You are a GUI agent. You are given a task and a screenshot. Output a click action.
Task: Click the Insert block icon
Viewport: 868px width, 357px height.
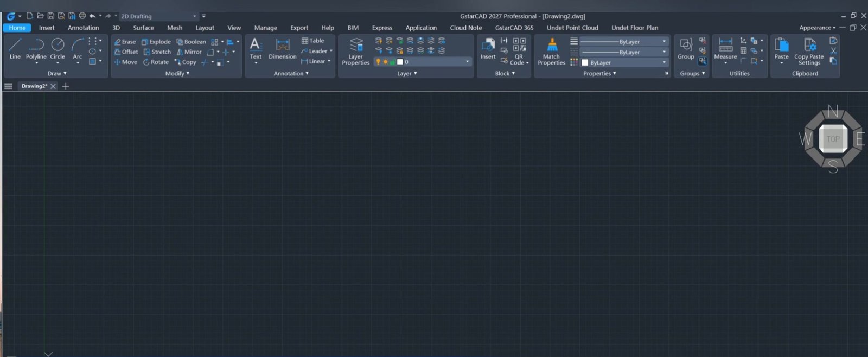point(488,48)
